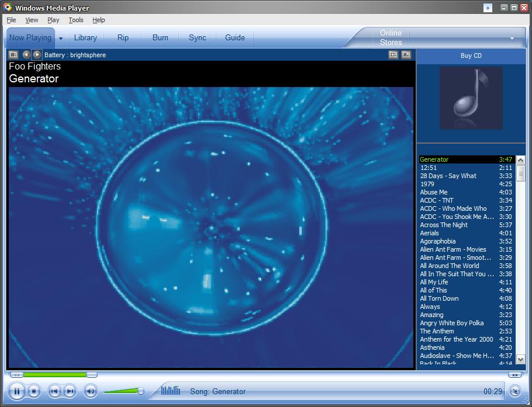Click the Battery : brightsphere visualization label
532x407 pixels.
click(x=75, y=55)
